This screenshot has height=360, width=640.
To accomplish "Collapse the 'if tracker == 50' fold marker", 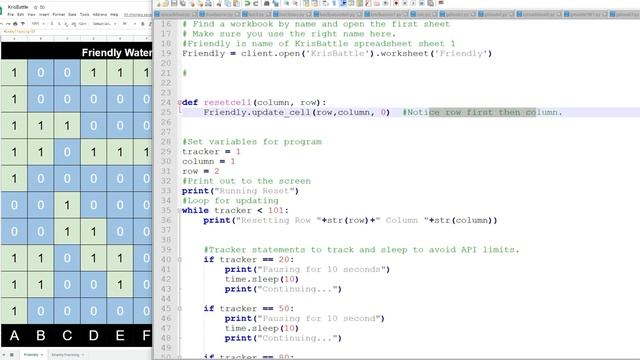I will coord(180,309).
